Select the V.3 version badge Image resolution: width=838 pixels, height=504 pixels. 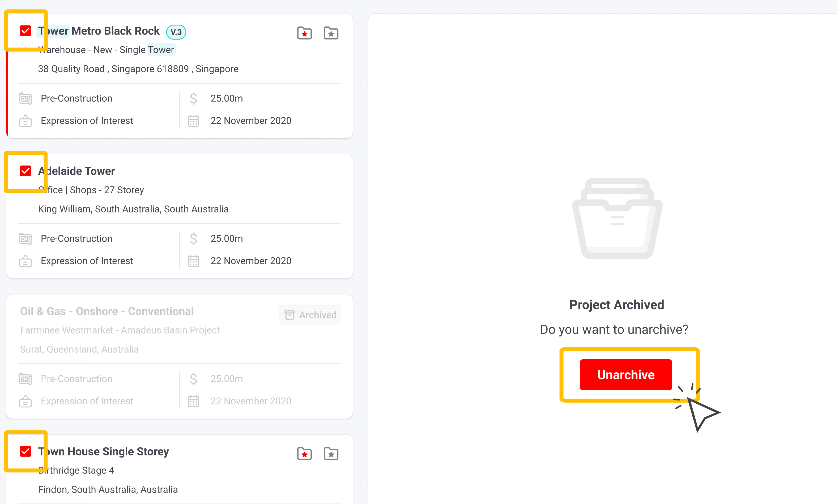coord(176,32)
